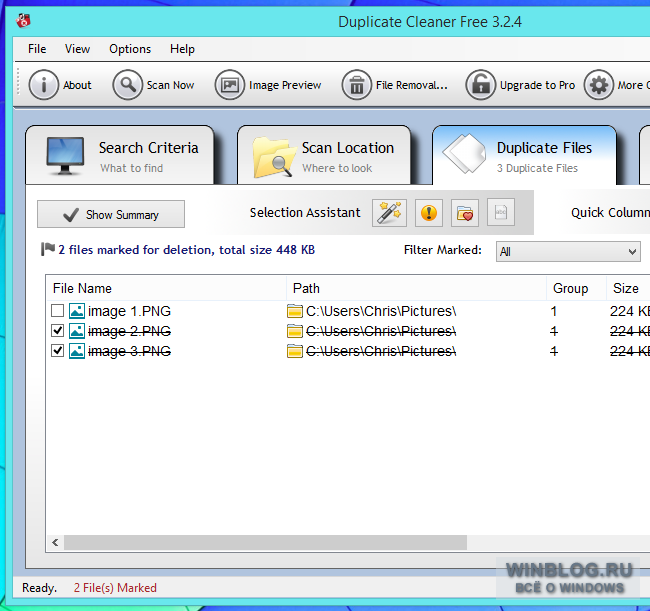Open the Filter Marked dropdown

pyautogui.click(x=568, y=252)
